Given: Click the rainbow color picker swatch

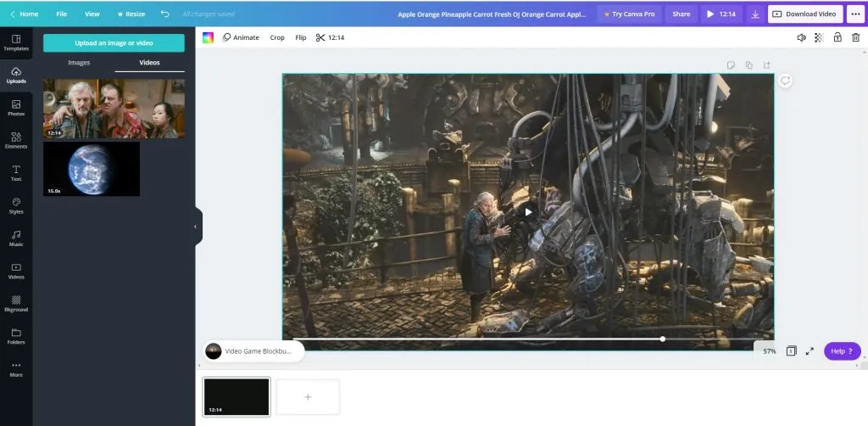Looking at the screenshot, I should [x=208, y=37].
